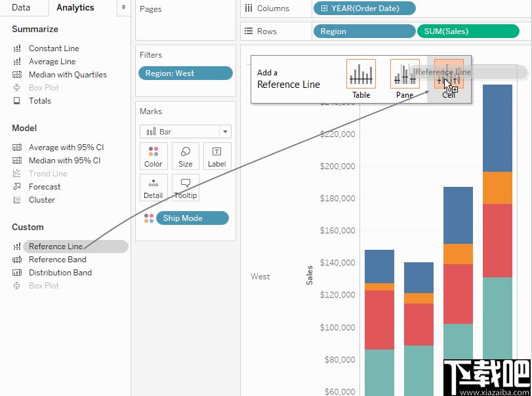Open the Color marks card
532x396 pixels.
(153, 156)
